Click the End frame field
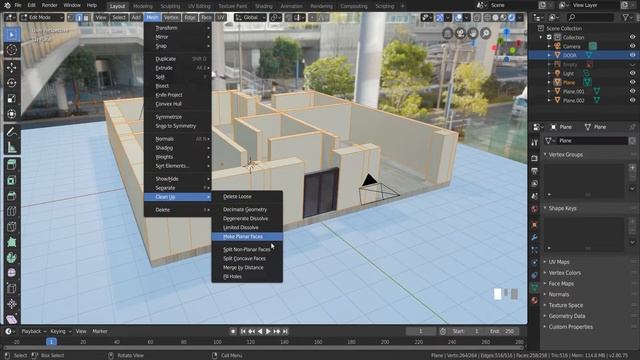The height and width of the screenshot is (360, 640). pyautogui.click(x=503, y=331)
